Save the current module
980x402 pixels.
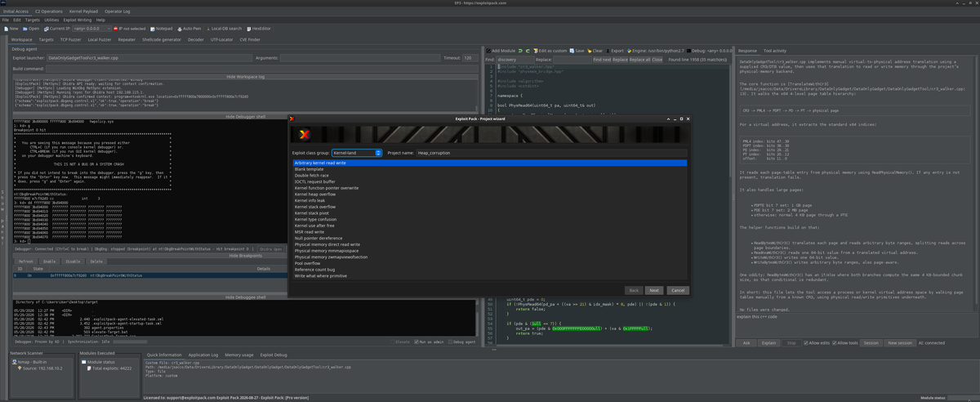tap(577, 51)
